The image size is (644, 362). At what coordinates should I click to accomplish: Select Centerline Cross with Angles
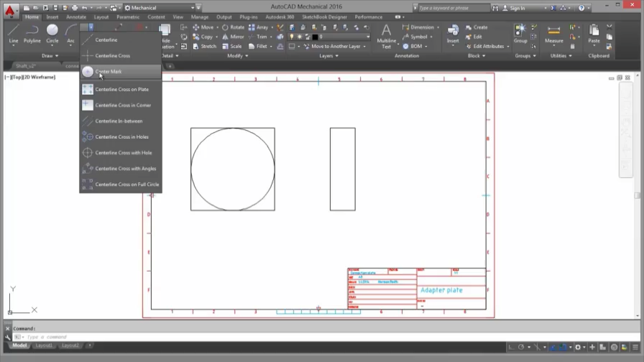coord(121,168)
